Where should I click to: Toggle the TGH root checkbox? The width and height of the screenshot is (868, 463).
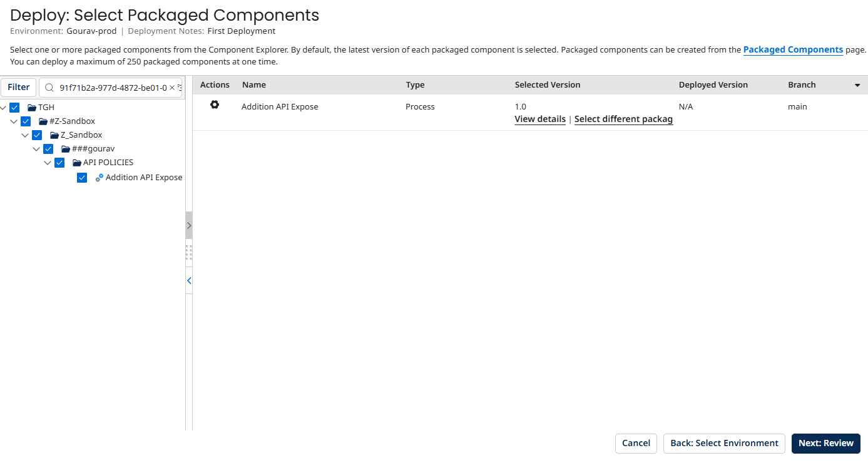click(x=14, y=108)
